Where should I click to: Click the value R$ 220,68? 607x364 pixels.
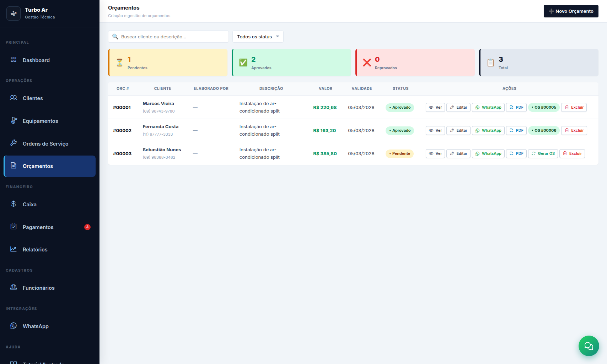point(325,107)
